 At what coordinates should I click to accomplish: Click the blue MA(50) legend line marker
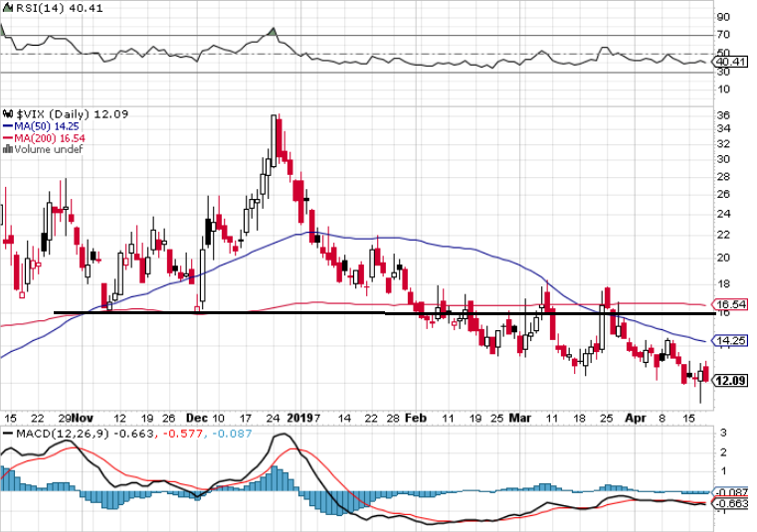coord(6,127)
